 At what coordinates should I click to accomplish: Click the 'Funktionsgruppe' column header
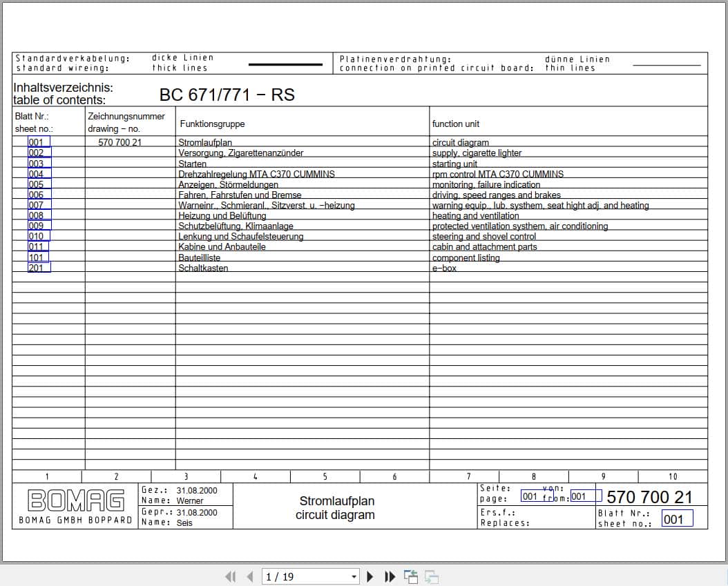tap(212, 124)
